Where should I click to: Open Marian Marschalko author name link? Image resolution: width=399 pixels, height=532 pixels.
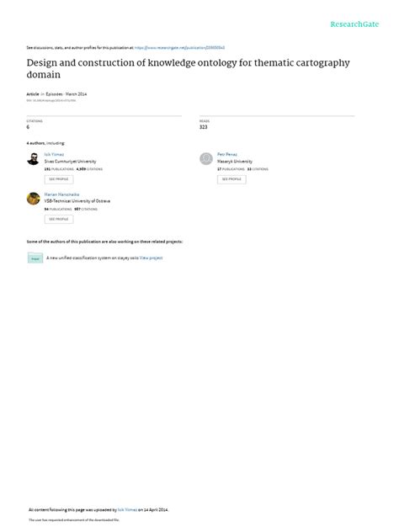pyautogui.click(x=61, y=194)
